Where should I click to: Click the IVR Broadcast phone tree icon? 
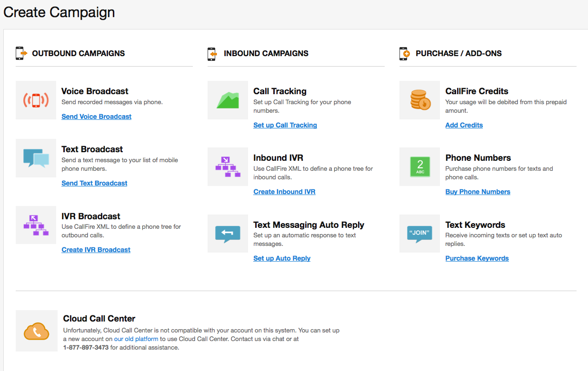point(36,225)
